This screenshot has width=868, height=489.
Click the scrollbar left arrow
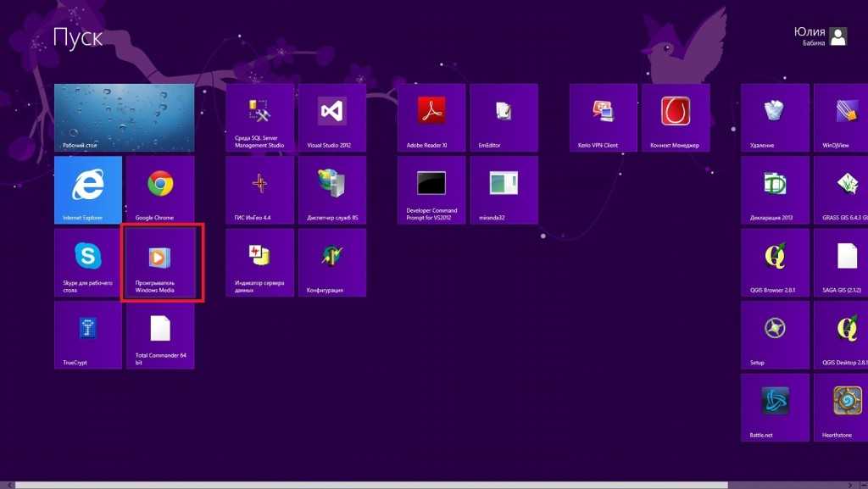pos(9,485)
